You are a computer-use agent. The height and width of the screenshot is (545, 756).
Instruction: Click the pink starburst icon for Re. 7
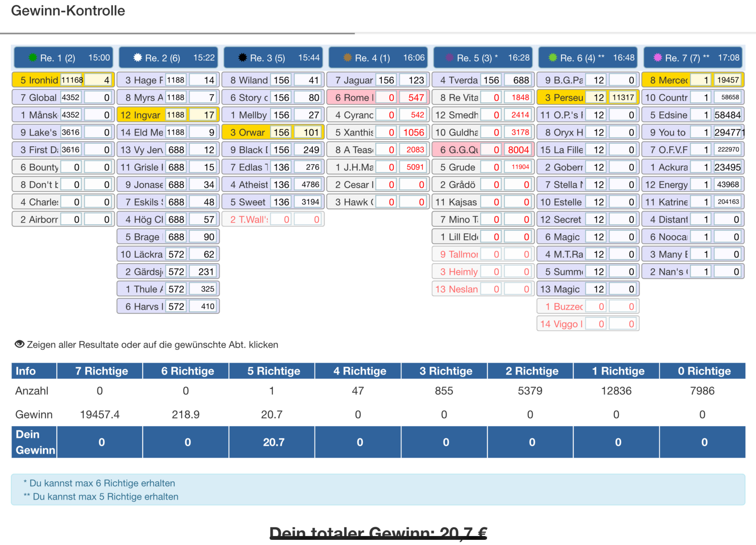(657, 58)
